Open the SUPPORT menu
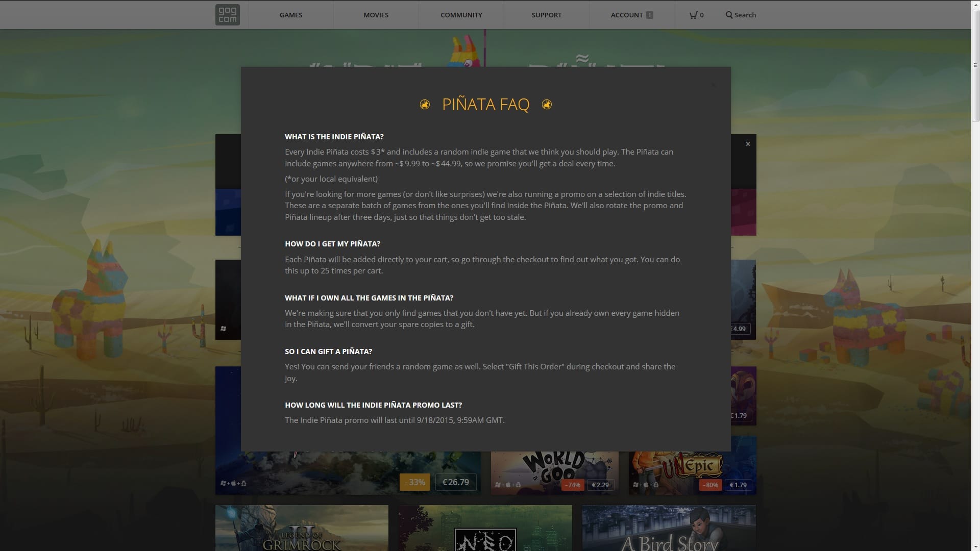 [x=547, y=15]
